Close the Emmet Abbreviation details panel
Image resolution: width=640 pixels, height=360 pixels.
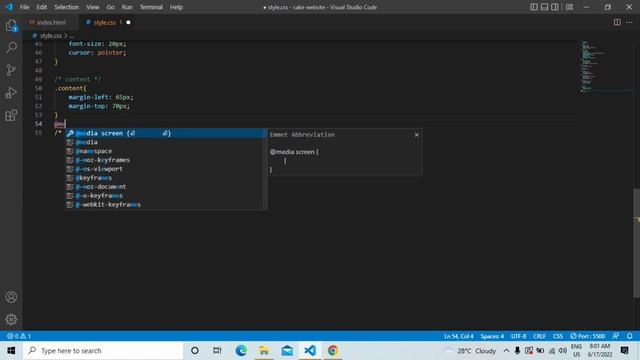point(416,135)
